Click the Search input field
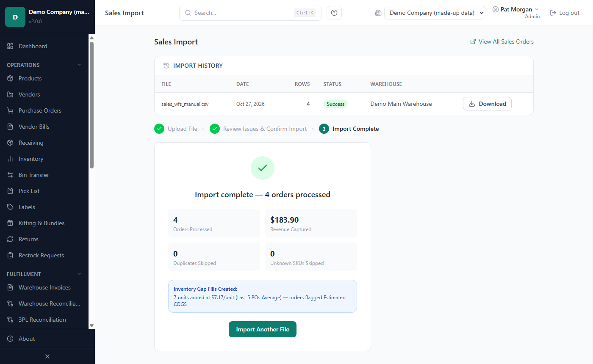 (x=250, y=13)
